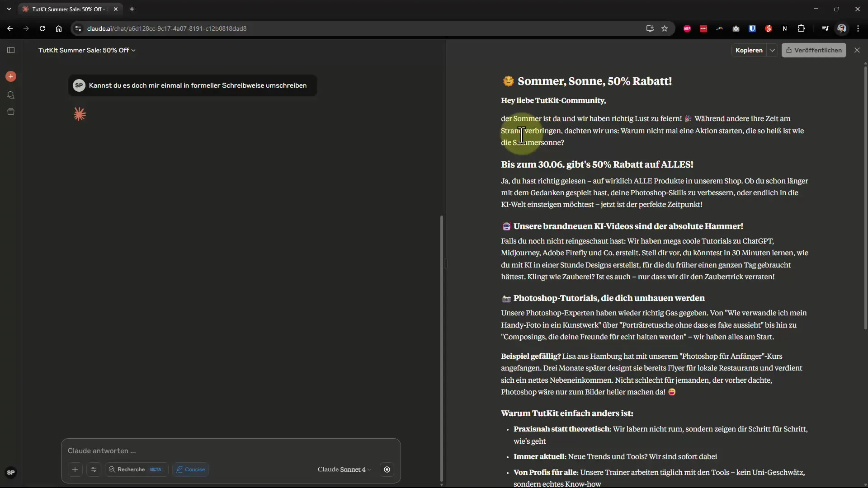The image size is (868, 488).
Task: Click the heading Bis zum 30.06. gibt's 50% Rabatt
Action: coord(597,164)
